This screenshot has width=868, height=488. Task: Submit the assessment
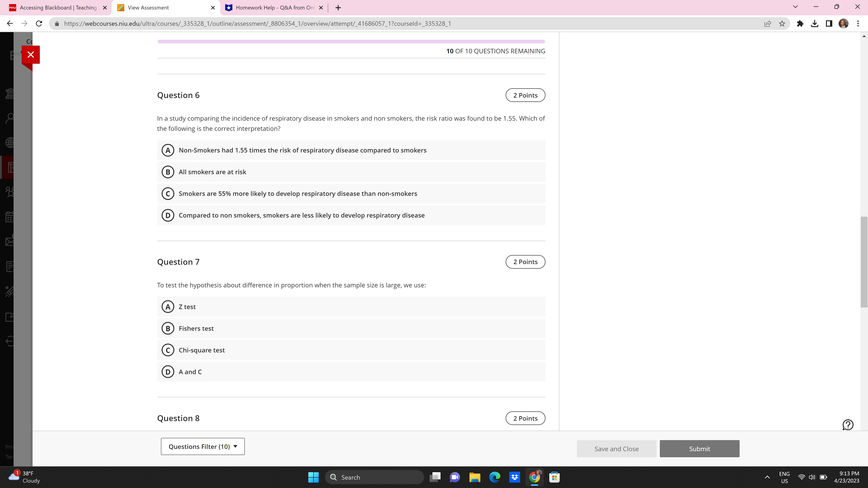click(x=699, y=449)
